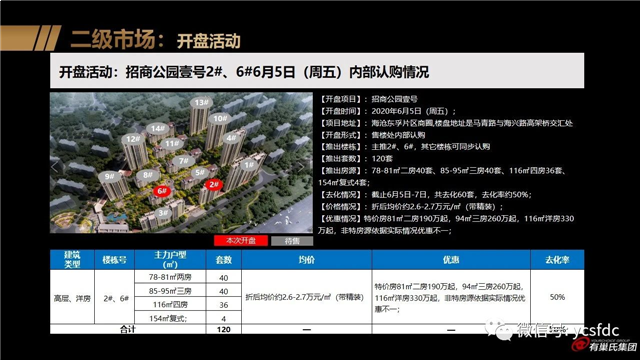
Task: Click the 12# building marker
Action: [x=133, y=139]
